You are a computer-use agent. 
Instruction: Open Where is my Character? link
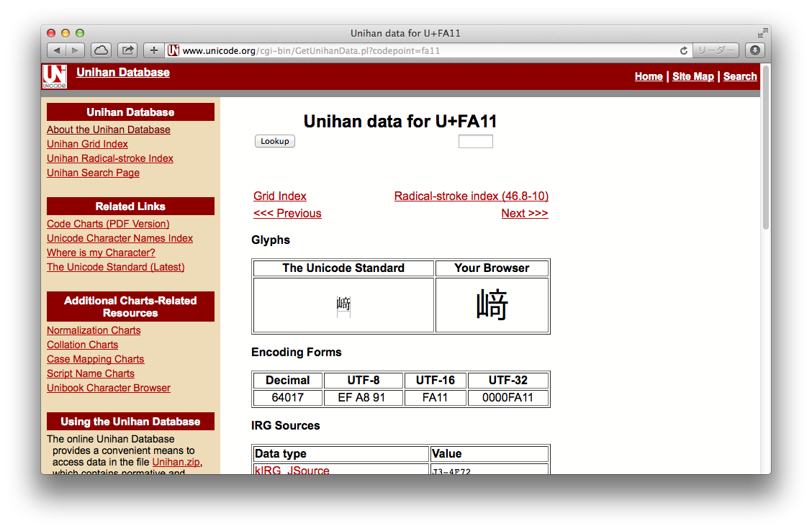[101, 253]
